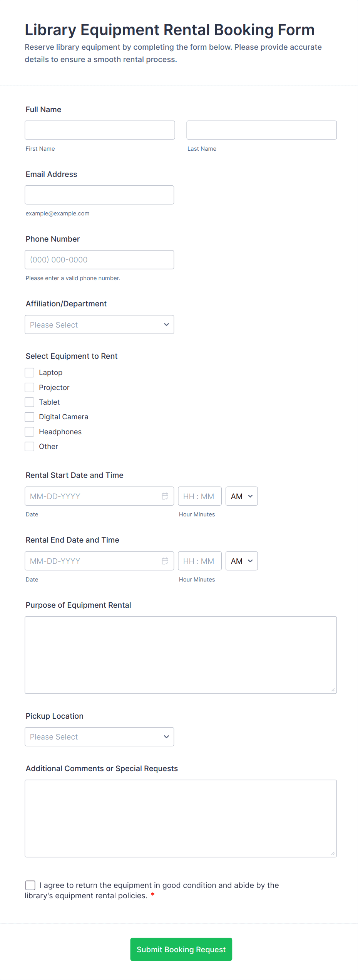The image size is (358, 980).
Task: Focus the rental start Hour Minutes field
Action: 199,496
